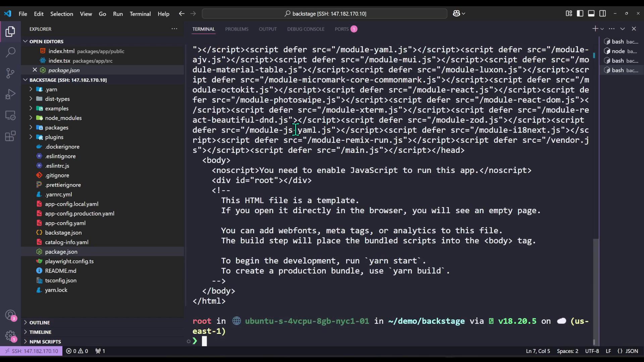644x362 pixels.
Task: Open the new terminal launch profile dropdown
Action: (602, 29)
